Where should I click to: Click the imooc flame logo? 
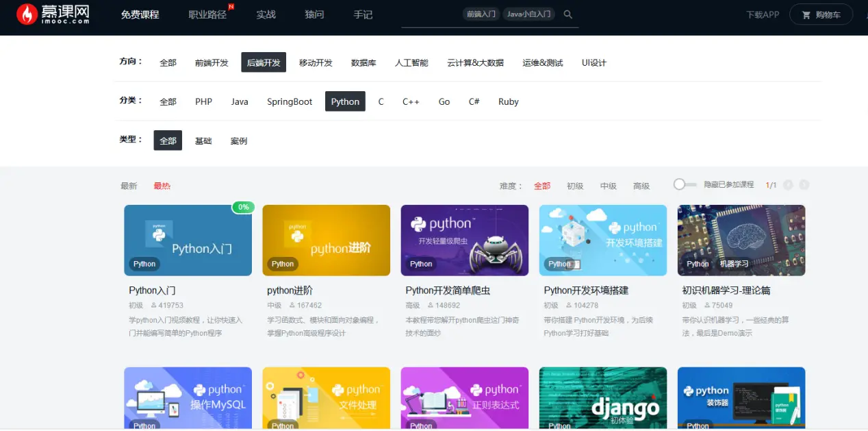tap(27, 14)
